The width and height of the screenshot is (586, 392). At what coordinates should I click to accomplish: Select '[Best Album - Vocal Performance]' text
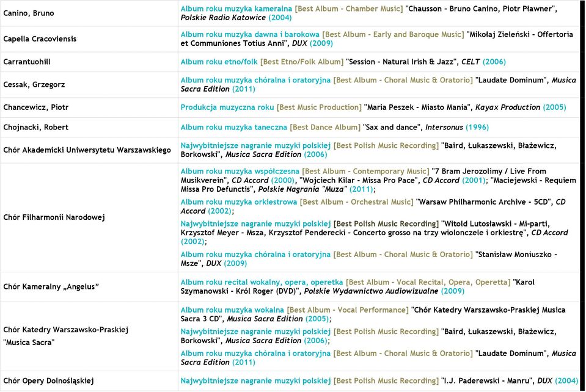coord(348,310)
